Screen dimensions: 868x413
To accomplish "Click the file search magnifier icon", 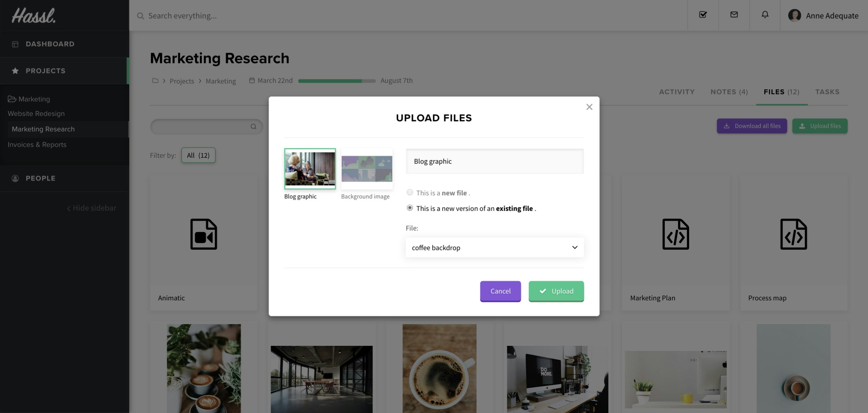I will 253,127.
